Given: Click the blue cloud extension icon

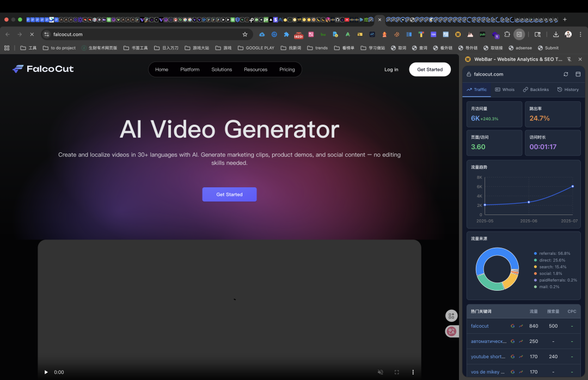Looking at the screenshot, I should pyautogui.click(x=262, y=34).
